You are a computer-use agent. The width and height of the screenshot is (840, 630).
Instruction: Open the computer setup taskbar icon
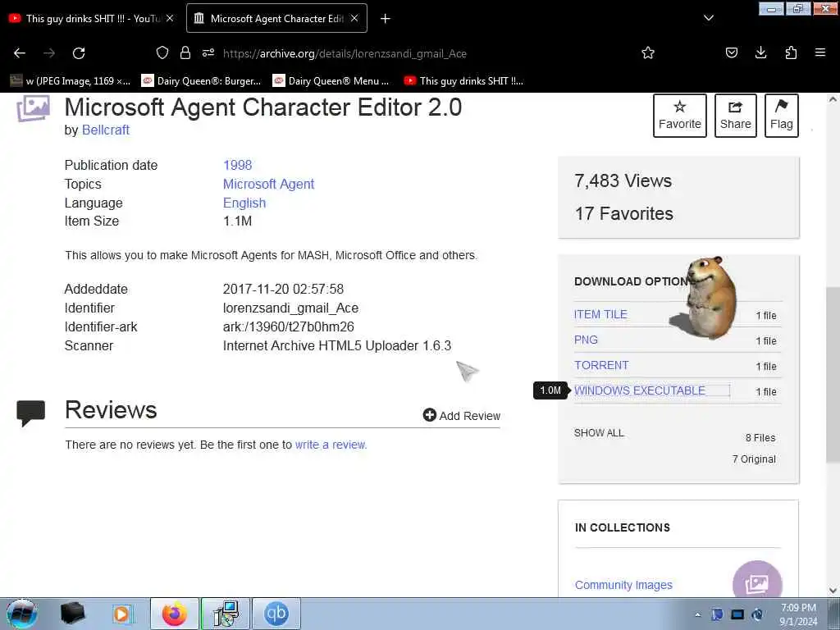click(226, 614)
